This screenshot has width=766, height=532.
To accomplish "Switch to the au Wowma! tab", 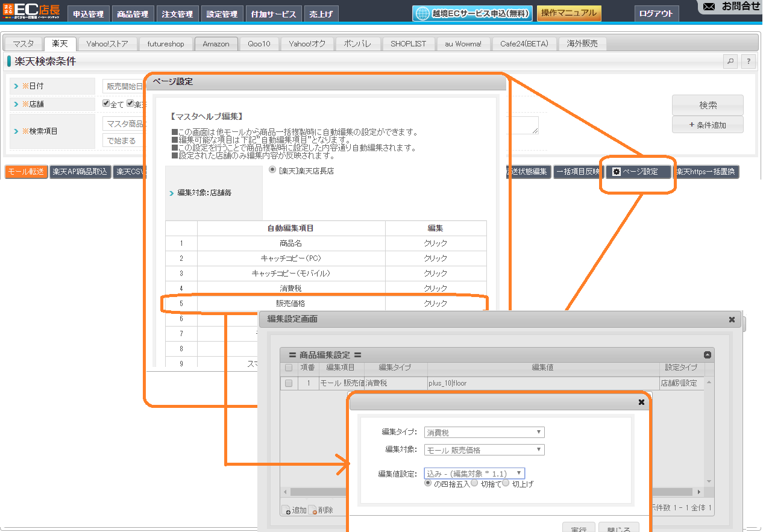I will [x=463, y=44].
